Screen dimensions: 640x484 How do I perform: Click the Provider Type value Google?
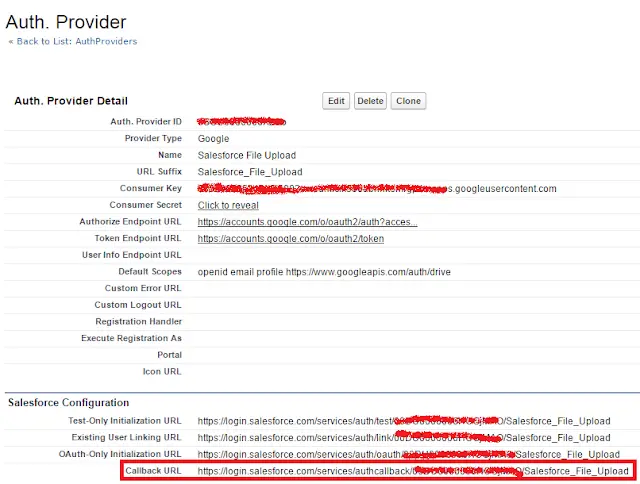coord(213,139)
